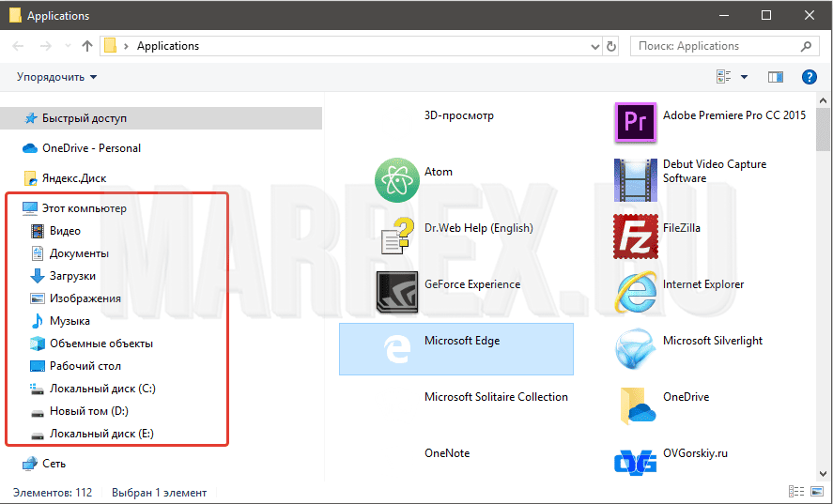Screen dimensions: 833x504
Task: Select the Microsoft Silverlight icon
Action: click(x=636, y=349)
